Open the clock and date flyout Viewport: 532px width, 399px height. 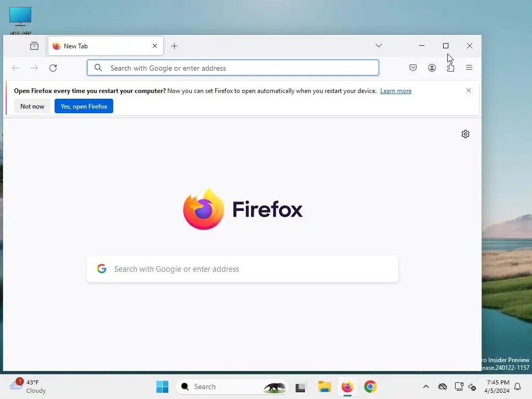coord(497,387)
